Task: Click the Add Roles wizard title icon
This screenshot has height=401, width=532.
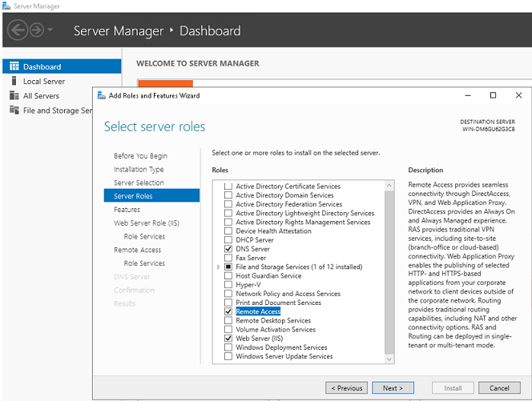Action: click(102, 95)
